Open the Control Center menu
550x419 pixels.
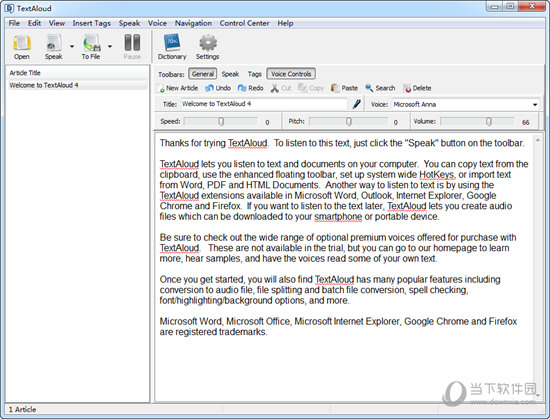click(x=244, y=23)
